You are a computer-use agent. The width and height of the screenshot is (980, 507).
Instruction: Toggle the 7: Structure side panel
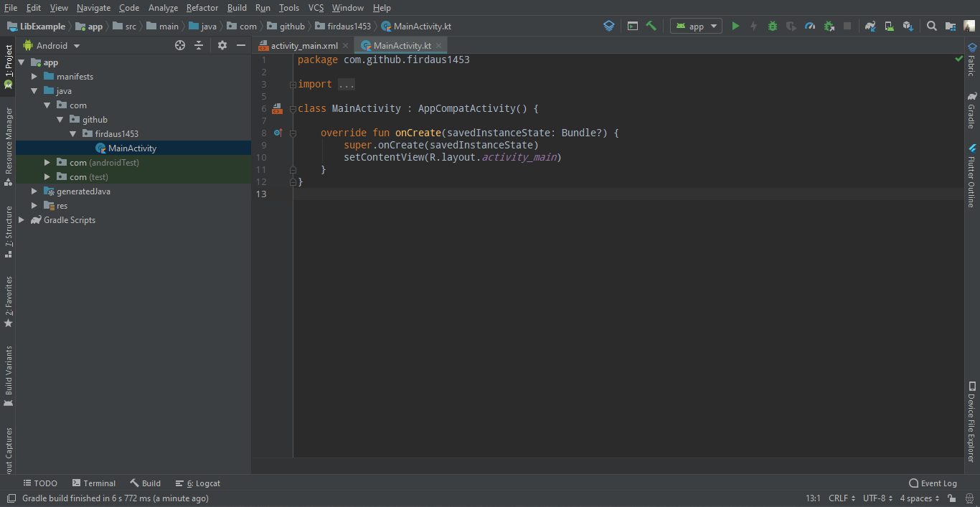[x=8, y=232]
